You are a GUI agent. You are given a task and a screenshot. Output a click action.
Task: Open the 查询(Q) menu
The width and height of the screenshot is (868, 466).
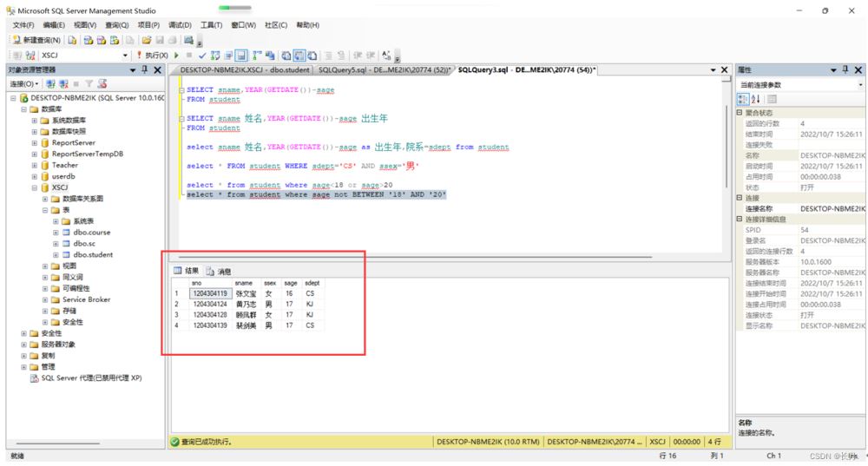tap(116, 25)
